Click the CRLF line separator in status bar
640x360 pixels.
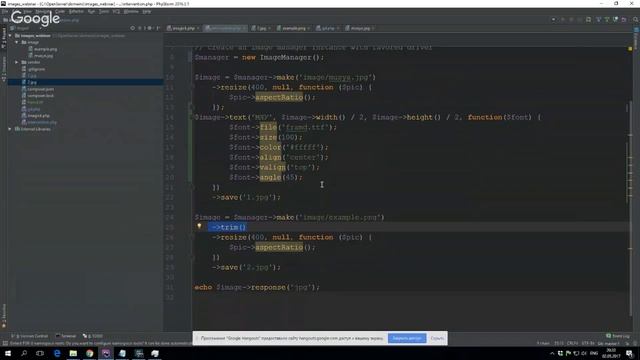tap(572, 343)
